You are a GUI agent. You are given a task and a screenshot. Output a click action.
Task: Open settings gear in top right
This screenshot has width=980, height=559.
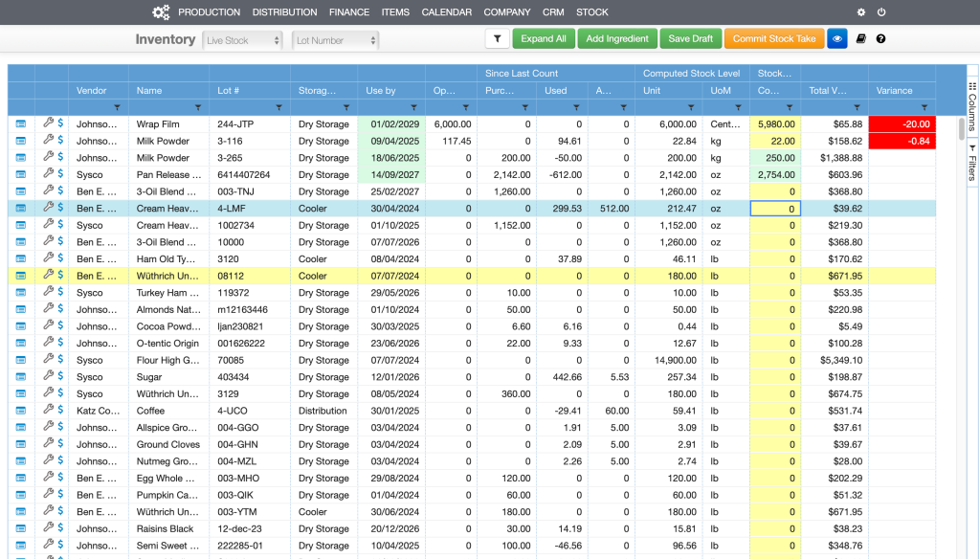(x=861, y=11)
